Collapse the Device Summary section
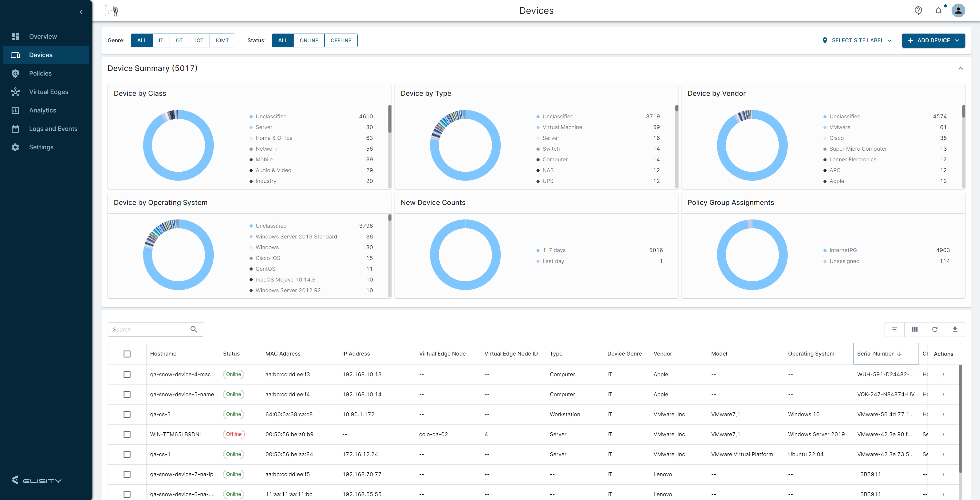The height and width of the screenshot is (500, 980). click(x=960, y=68)
